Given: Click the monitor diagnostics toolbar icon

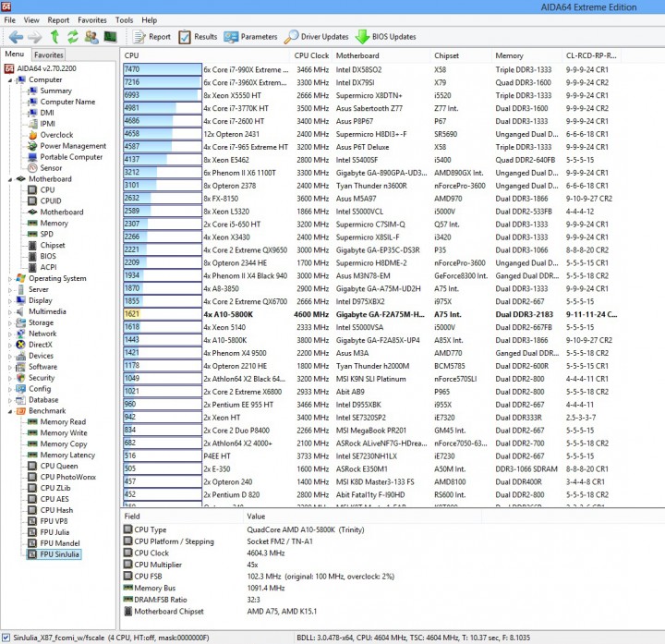Looking at the screenshot, I should 110,37.
